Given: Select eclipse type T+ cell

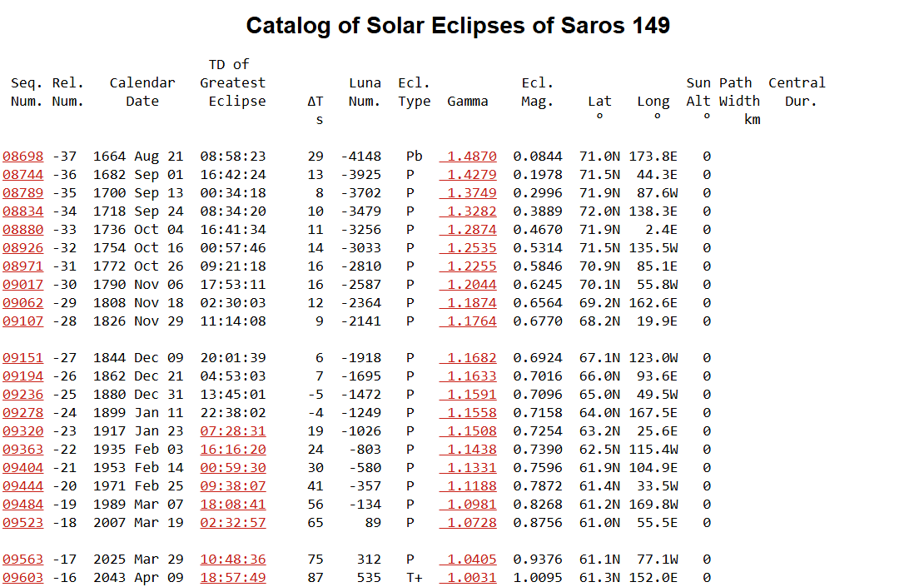Looking at the screenshot, I should coord(415,577).
